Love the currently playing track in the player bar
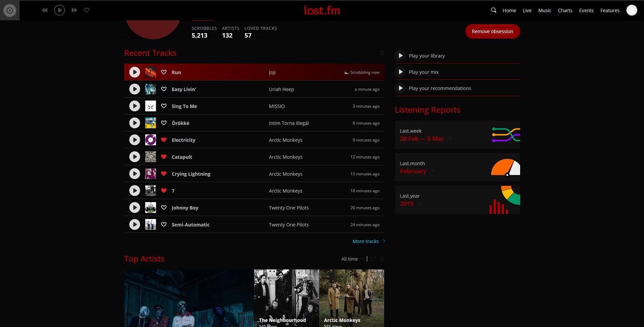Image resolution: width=644 pixels, height=327 pixels. (87, 10)
